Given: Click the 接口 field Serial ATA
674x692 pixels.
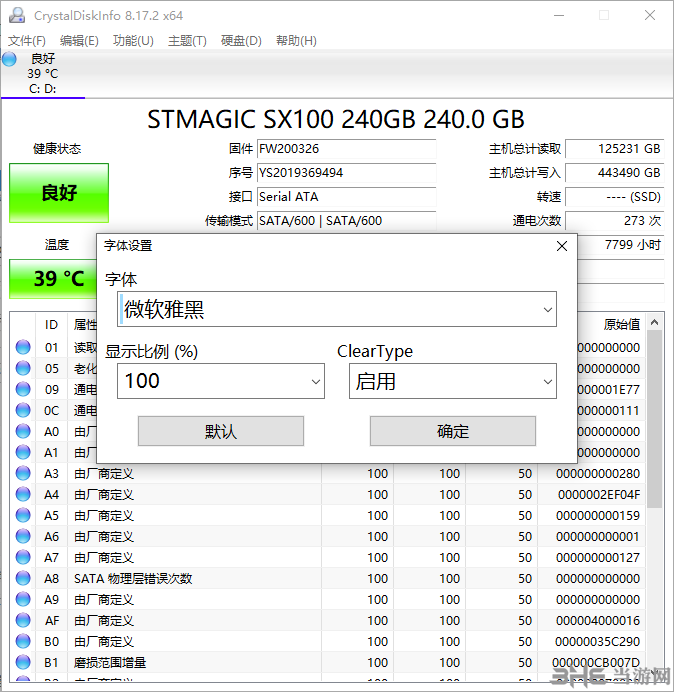Looking at the screenshot, I should pyautogui.click(x=347, y=196).
